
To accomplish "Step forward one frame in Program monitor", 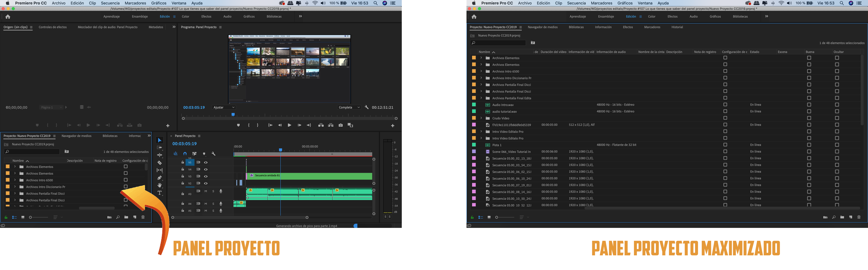I will point(299,125).
